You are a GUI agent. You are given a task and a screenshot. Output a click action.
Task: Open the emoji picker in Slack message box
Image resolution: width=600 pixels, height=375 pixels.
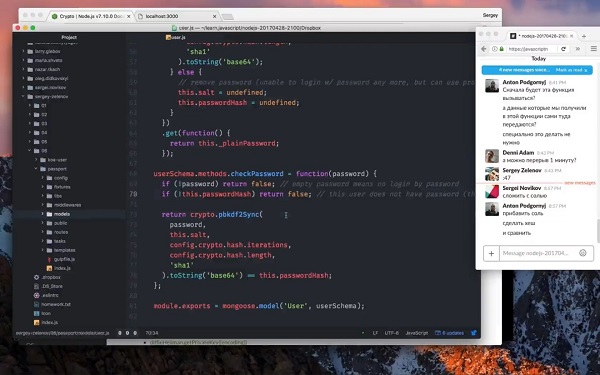point(583,253)
